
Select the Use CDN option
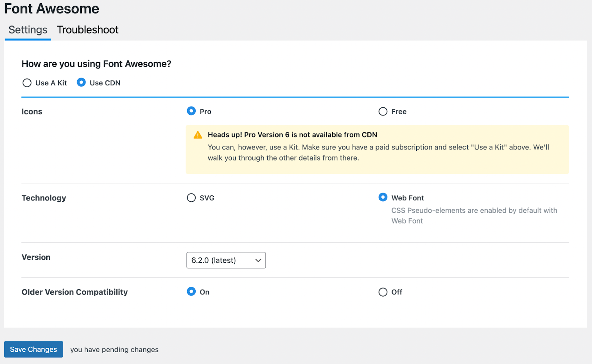click(x=81, y=82)
